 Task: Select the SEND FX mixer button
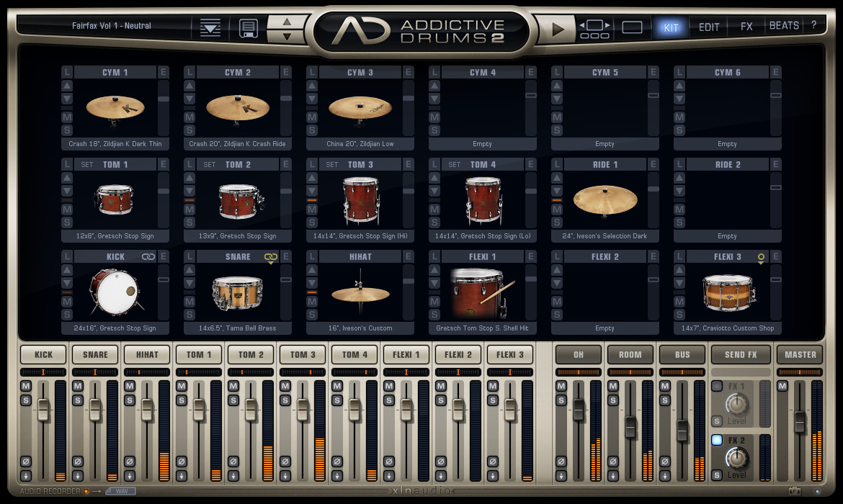tap(741, 355)
